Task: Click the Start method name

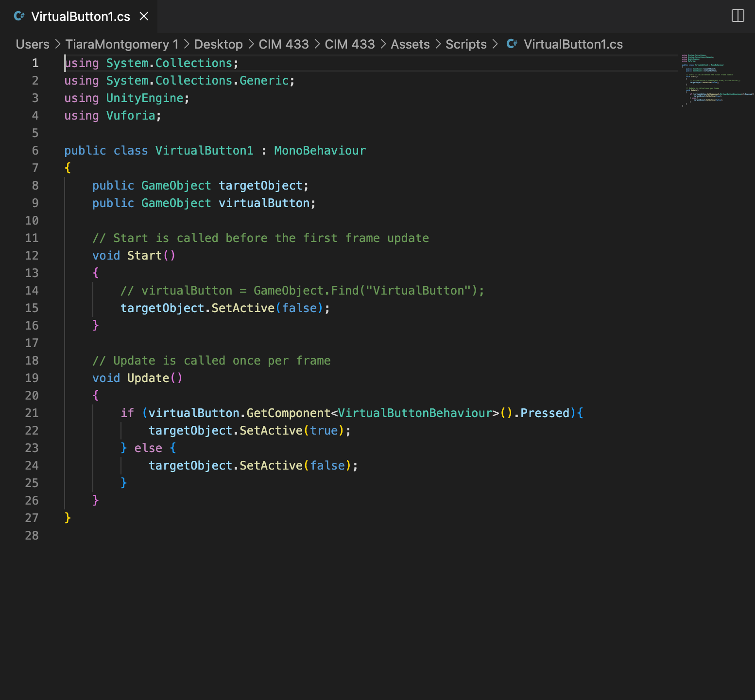Action: [144, 256]
